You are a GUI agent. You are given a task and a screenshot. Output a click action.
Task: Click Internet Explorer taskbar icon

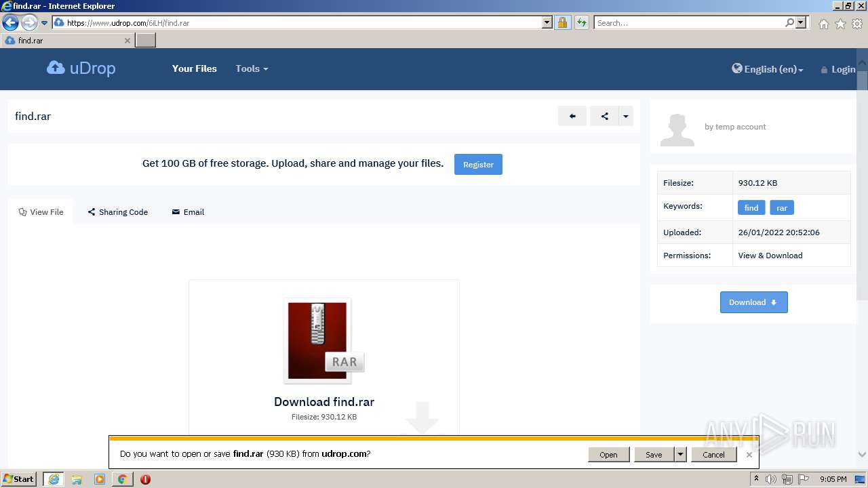(54, 479)
